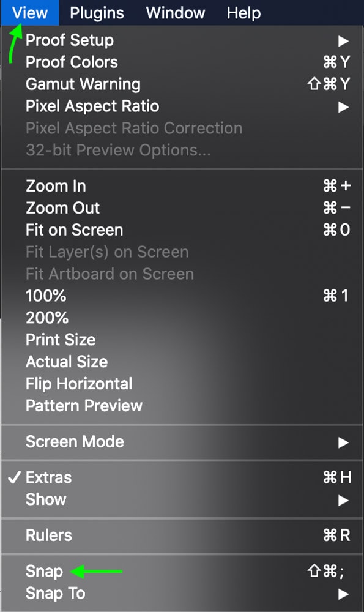The image size is (364, 612).
Task: Open the Window menu
Action: (176, 13)
